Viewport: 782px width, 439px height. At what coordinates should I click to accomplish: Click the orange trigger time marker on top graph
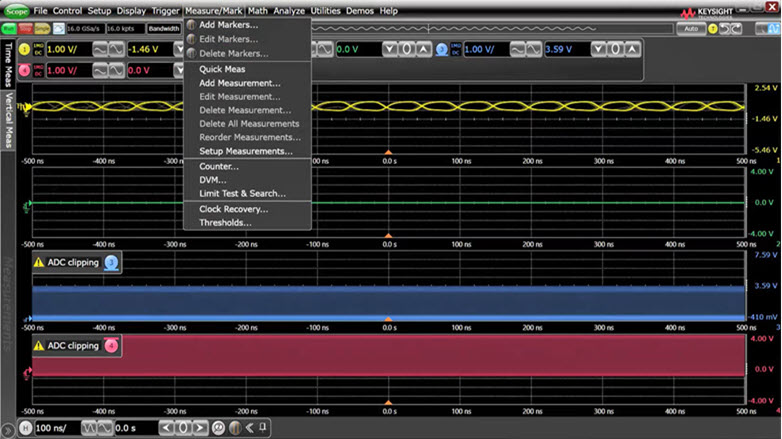pos(388,151)
